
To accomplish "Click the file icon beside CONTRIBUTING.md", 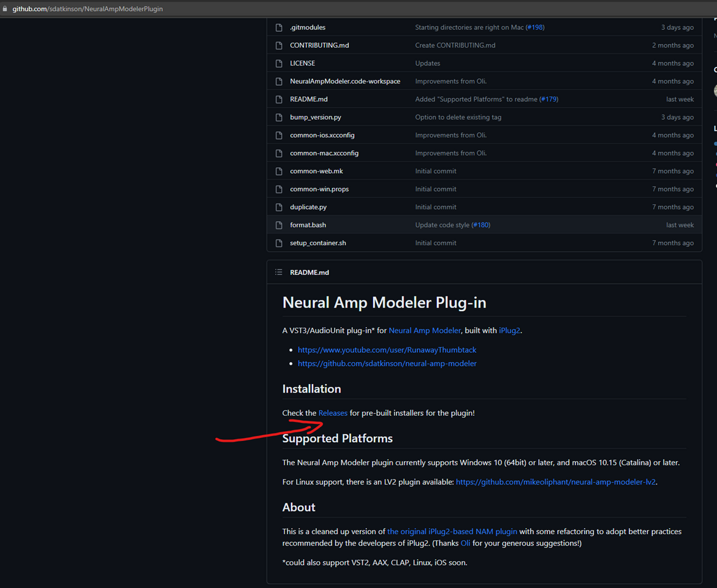I will 279,45.
